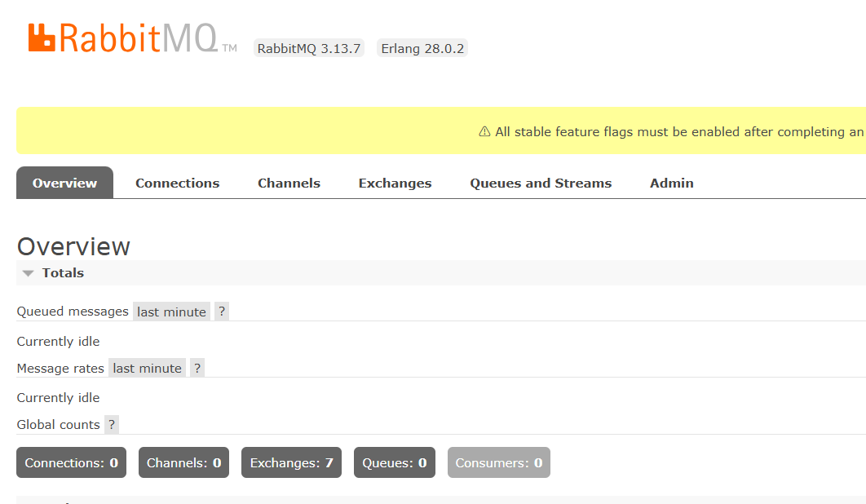Open help for Global counts
Screen dimensions: 866x504
(112, 424)
